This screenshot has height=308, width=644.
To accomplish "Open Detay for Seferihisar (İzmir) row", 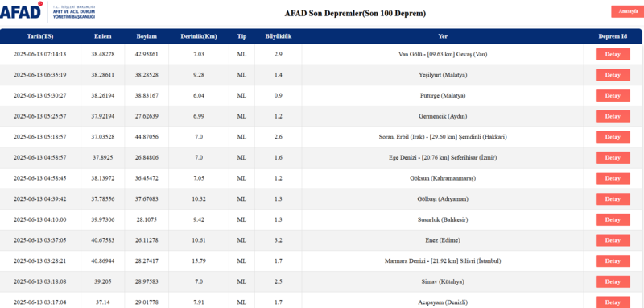I will (613, 157).
